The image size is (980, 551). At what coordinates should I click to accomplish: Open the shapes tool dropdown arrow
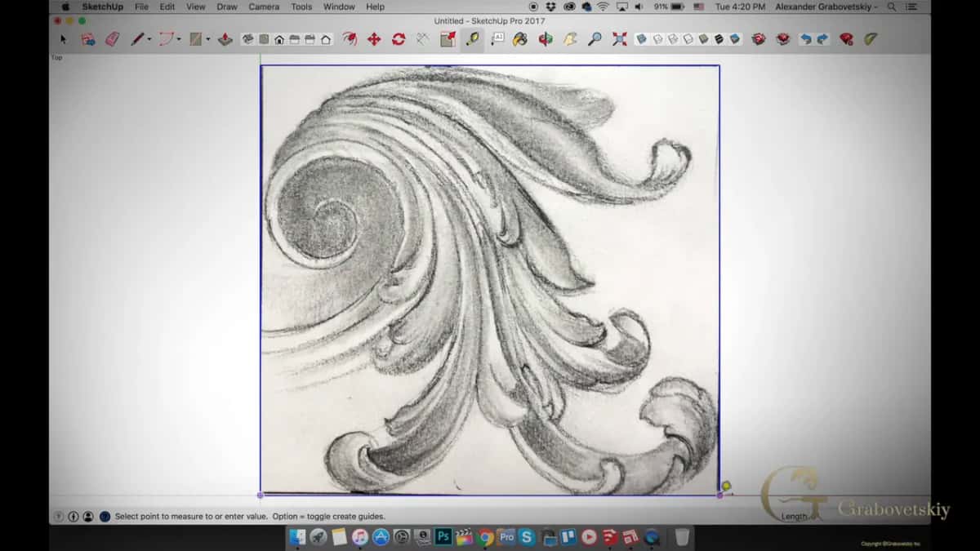tap(207, 39)
